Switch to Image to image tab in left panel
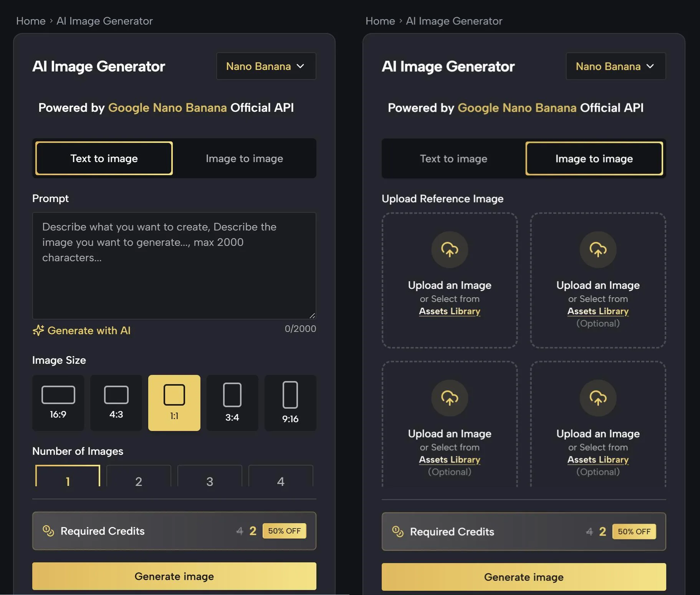700x595 pixels. [x=245, y=158]
